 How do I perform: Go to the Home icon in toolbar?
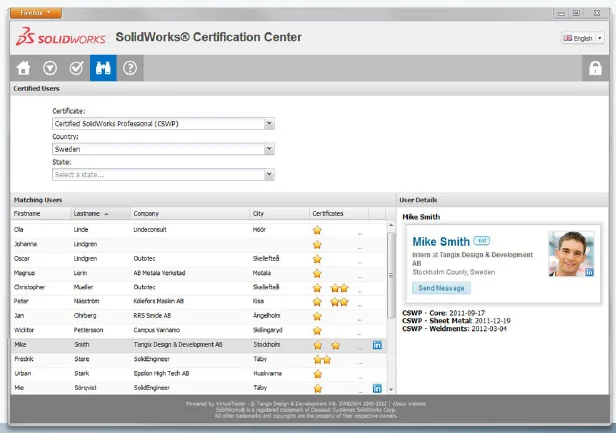click(24, 69)
